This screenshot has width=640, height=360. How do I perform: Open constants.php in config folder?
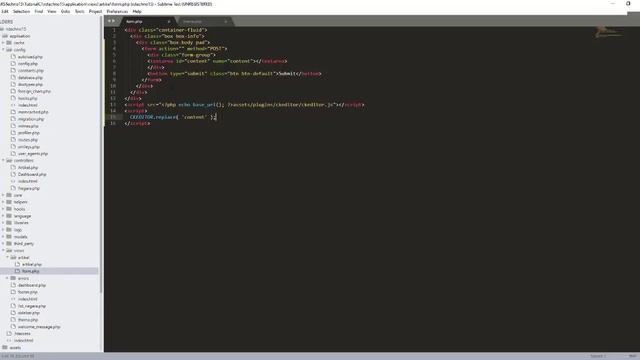pyautogui.click(x=31, y=71)
